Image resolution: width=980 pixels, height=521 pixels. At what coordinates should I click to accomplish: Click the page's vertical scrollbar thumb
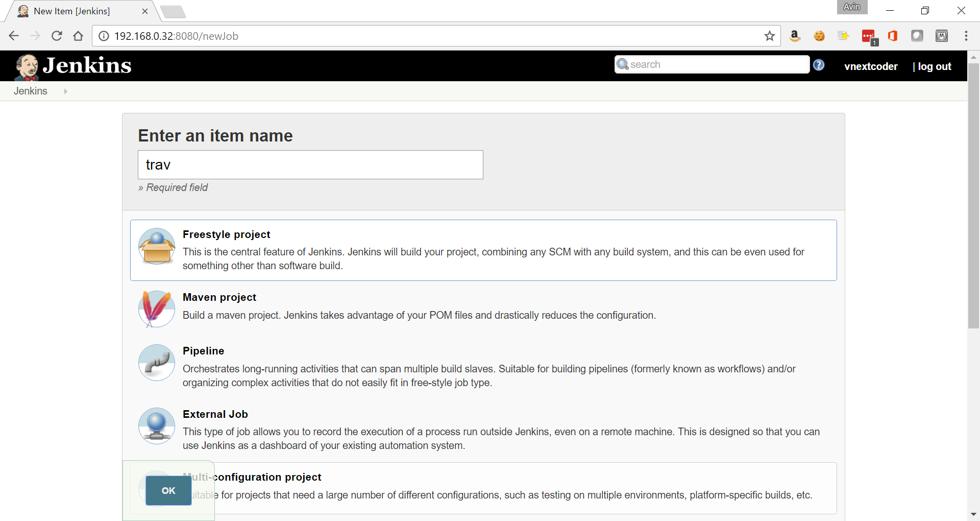pyautogui.click(x=973, y=196)
